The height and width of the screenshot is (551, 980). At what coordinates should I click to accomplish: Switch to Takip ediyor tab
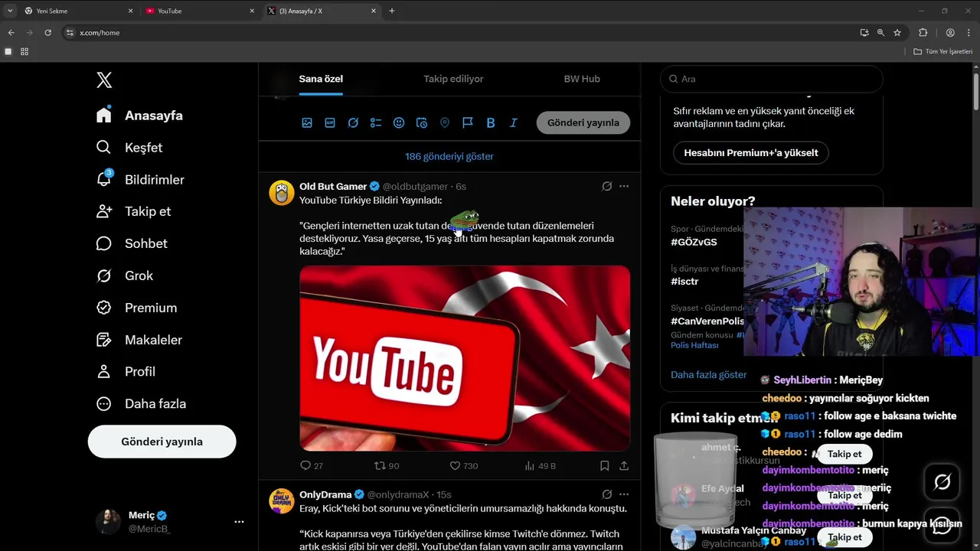coord(453,79)
